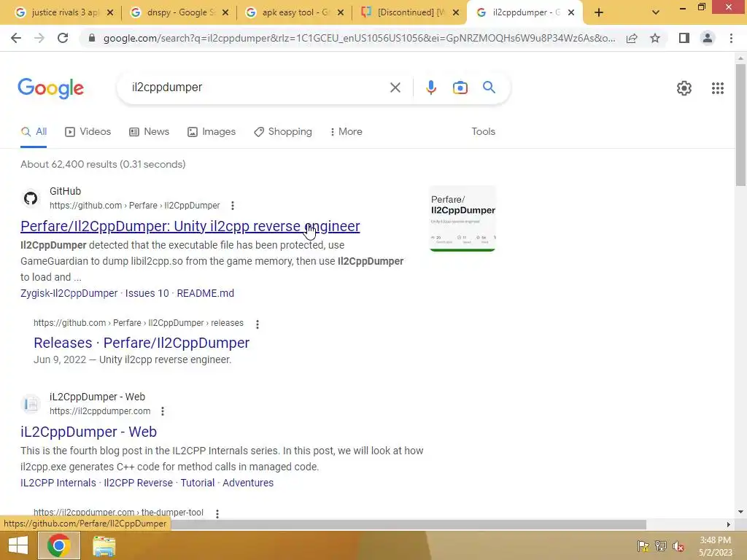747x560 pixels.
Task: Reload the page with the refresh icon
Action: 63,38
